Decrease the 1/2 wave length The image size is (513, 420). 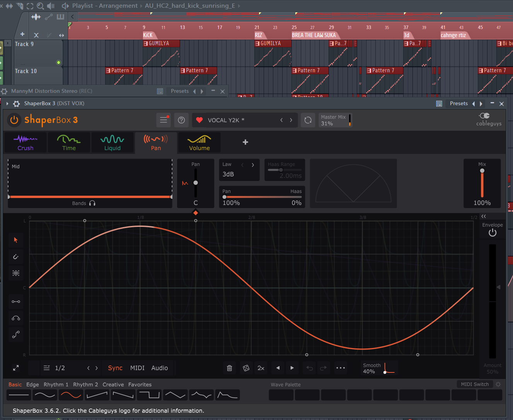point(89,368)
